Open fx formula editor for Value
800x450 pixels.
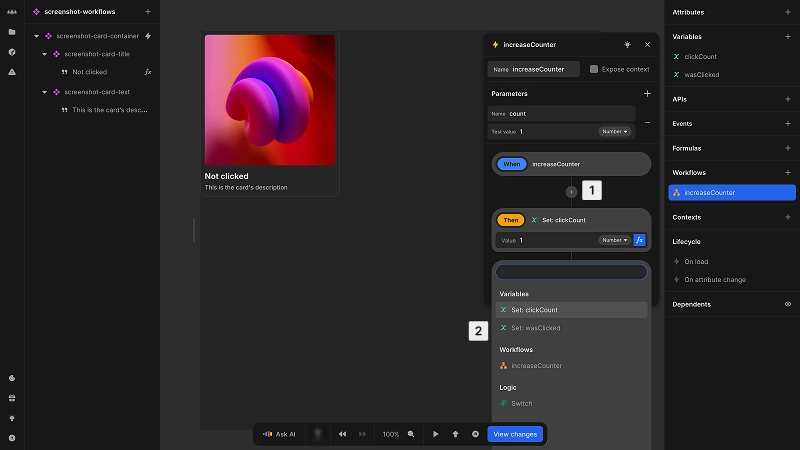point(639,240)
